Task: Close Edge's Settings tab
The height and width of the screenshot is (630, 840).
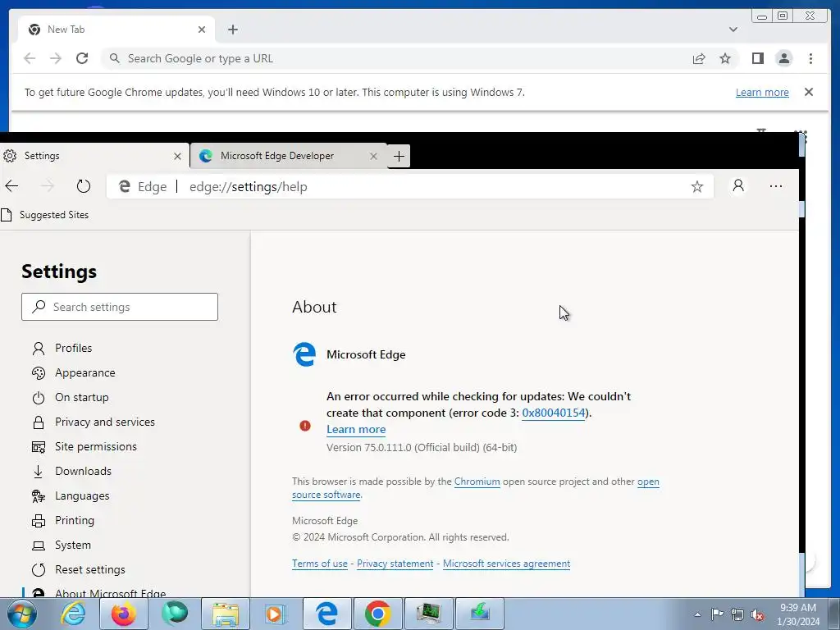Action: [x=177, y=157]
